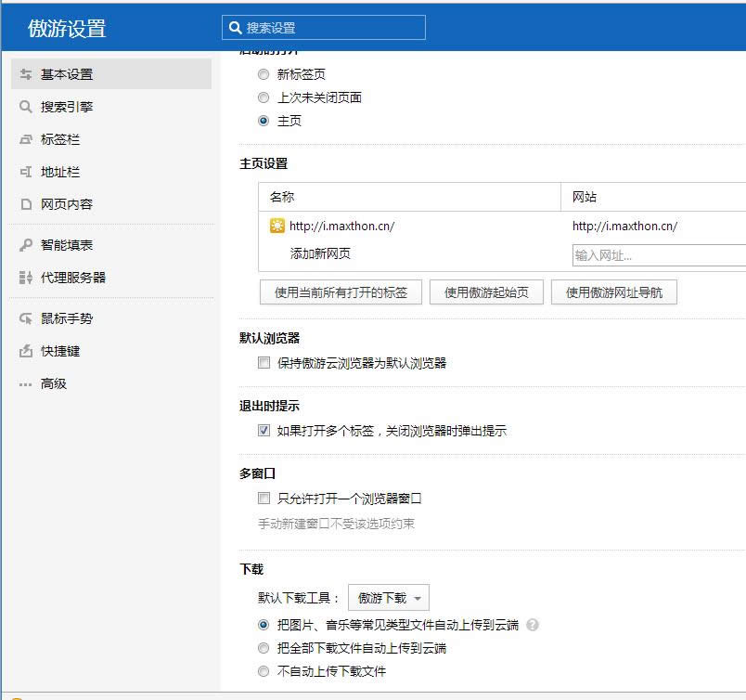Image resolution: width=746 pixels, height=700 pixels.
Task: Click the 网页内容 page icon
Action: [x=26, y=204]
